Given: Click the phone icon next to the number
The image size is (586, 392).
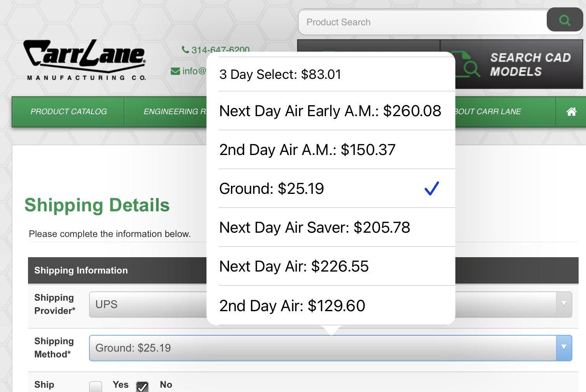Looking at the screenshot, I should coord(185,50).
